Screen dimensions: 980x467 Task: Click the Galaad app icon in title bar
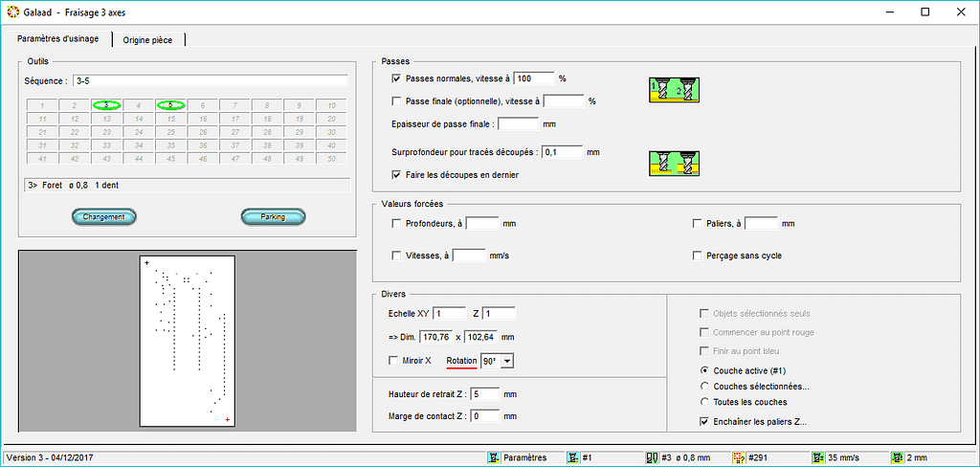point(12,11)
